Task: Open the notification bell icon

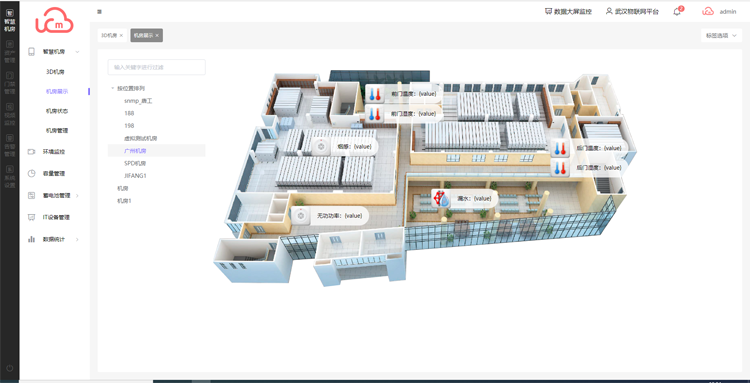Action: (677, 11)
